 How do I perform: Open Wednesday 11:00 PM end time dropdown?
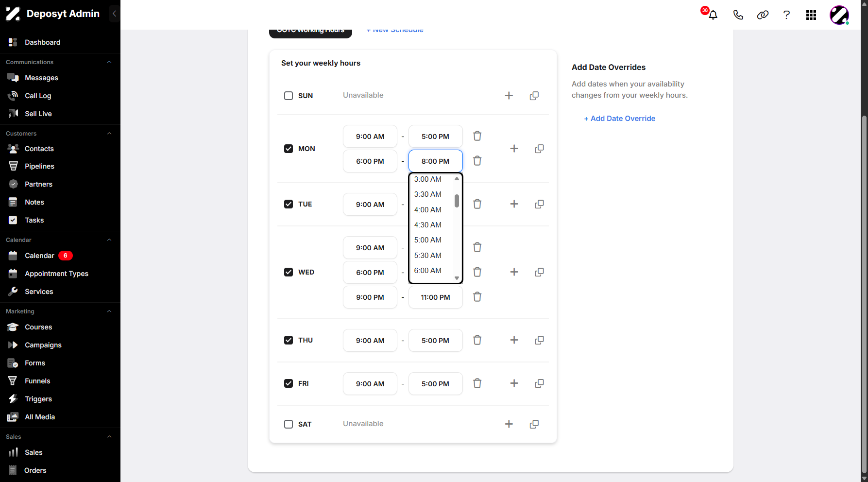pos(436,297)
